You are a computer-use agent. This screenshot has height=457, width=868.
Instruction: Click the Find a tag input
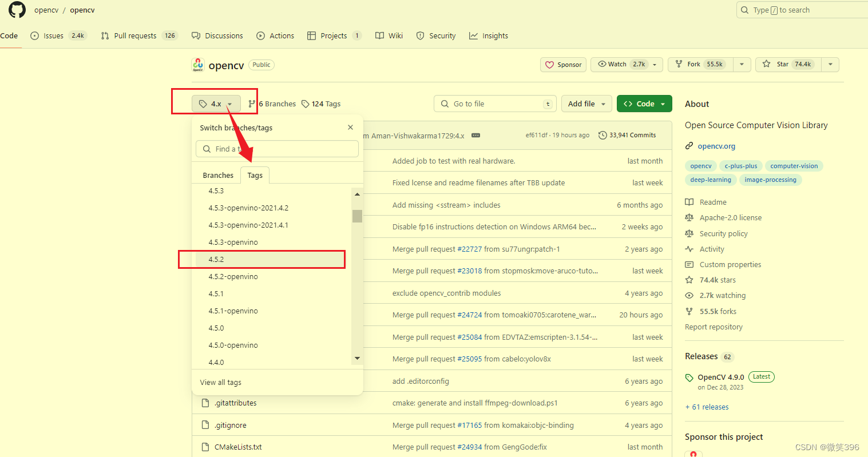click(x=277, y=149)
